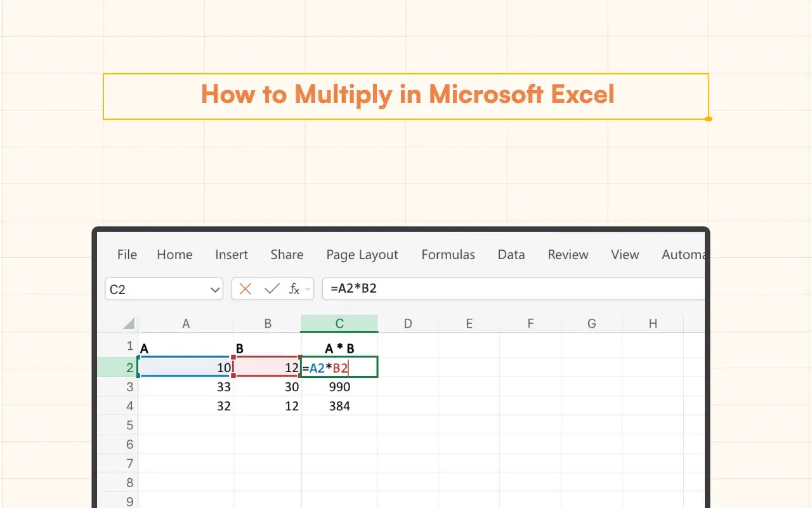
Task: Select column C header
Action: pyautogui.click(x=339, y=323)
